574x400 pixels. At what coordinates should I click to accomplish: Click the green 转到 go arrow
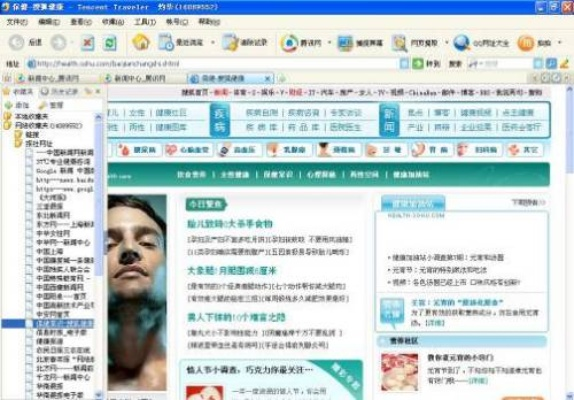click(418, 64)
